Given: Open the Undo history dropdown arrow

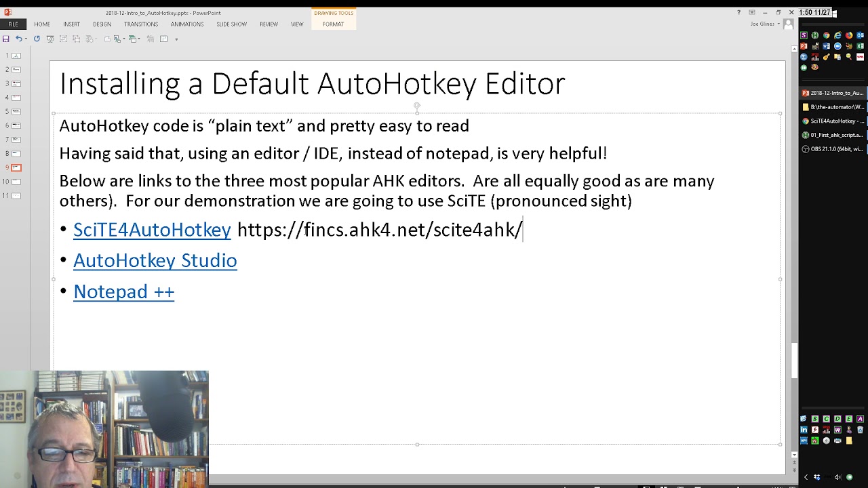Looking at the screenshot, I should pyautogui.click(x=26, y=39).
